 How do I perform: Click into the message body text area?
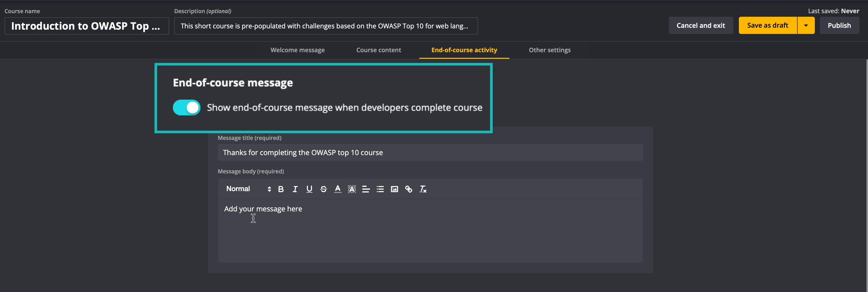430,231
